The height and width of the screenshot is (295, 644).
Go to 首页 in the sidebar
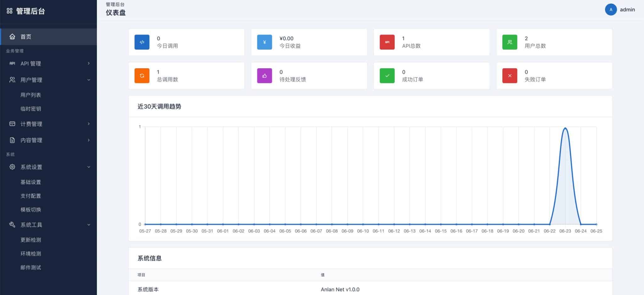click(48, 37)
